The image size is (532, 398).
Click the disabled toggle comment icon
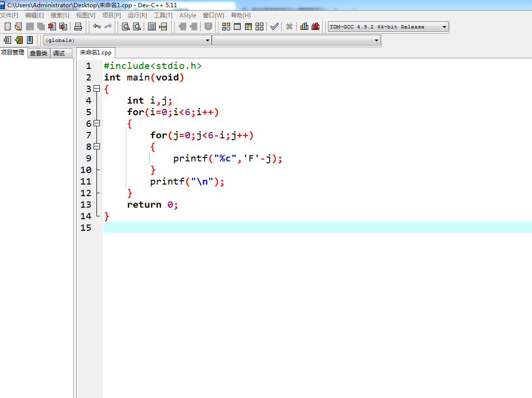click(x=208, y=27)
